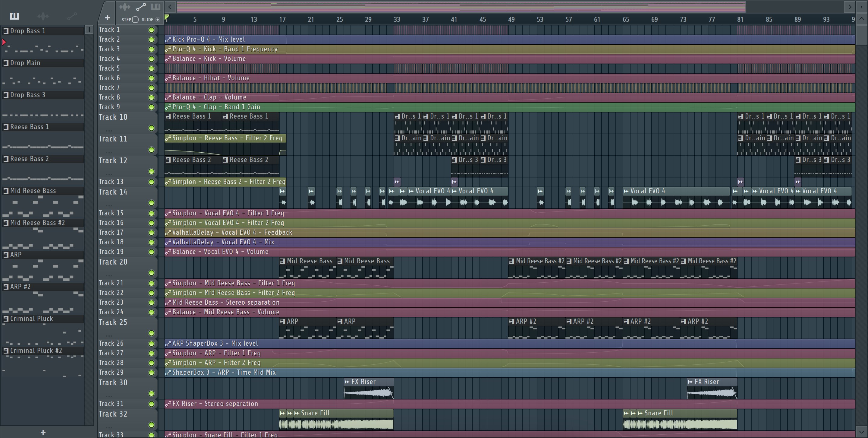Click the picker panel scroll handle
Viewport: 868px width, 438px height.
[89, 30]
